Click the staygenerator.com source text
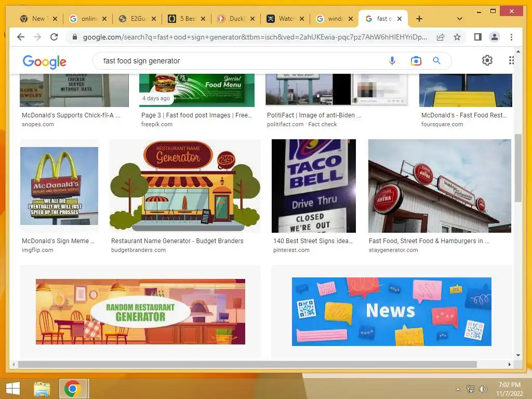 [x=393, y=250]
